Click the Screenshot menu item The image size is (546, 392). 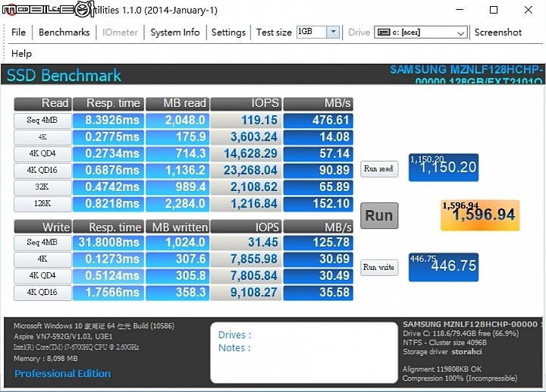[x=498, y=33]
